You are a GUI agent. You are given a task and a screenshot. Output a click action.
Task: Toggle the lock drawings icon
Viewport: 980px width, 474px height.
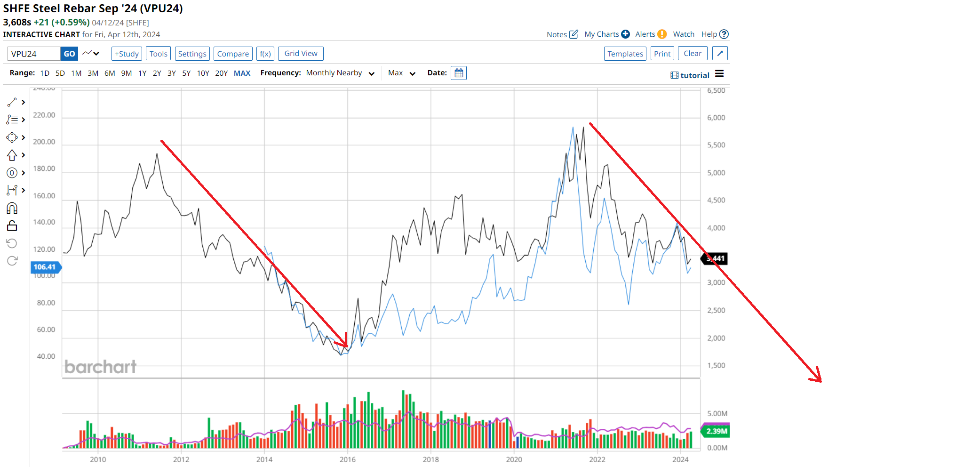click(x=12, y=226)
